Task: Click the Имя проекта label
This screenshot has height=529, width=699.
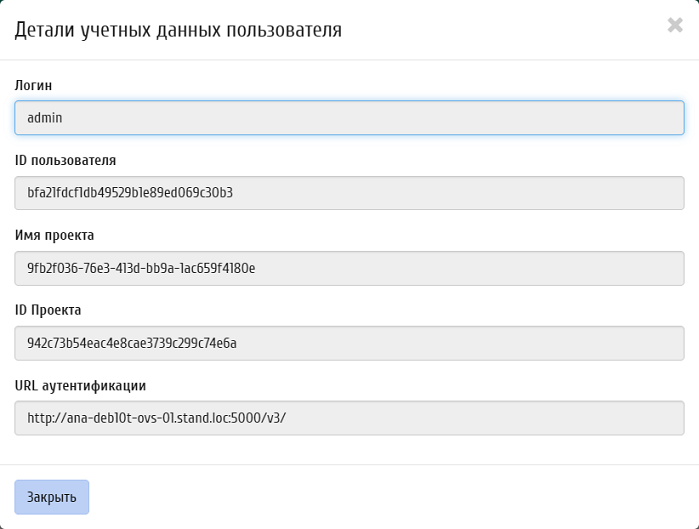Action: pos(54,235)
